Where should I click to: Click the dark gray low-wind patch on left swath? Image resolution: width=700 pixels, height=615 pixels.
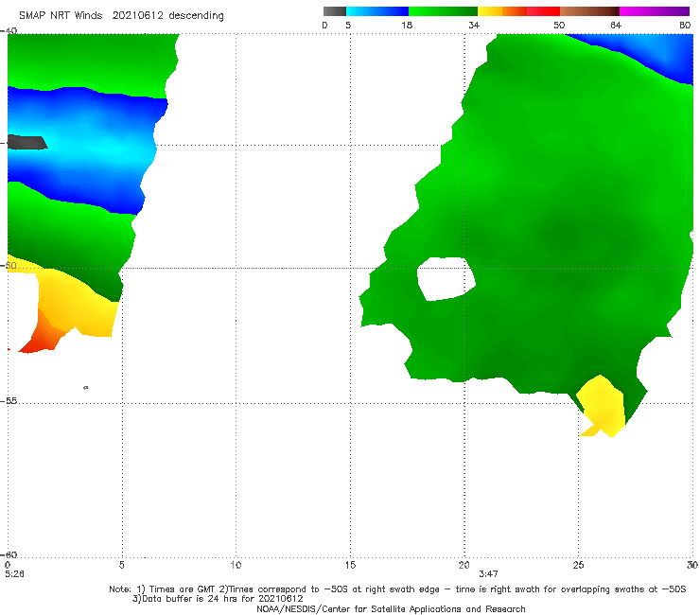click(26, 142)
